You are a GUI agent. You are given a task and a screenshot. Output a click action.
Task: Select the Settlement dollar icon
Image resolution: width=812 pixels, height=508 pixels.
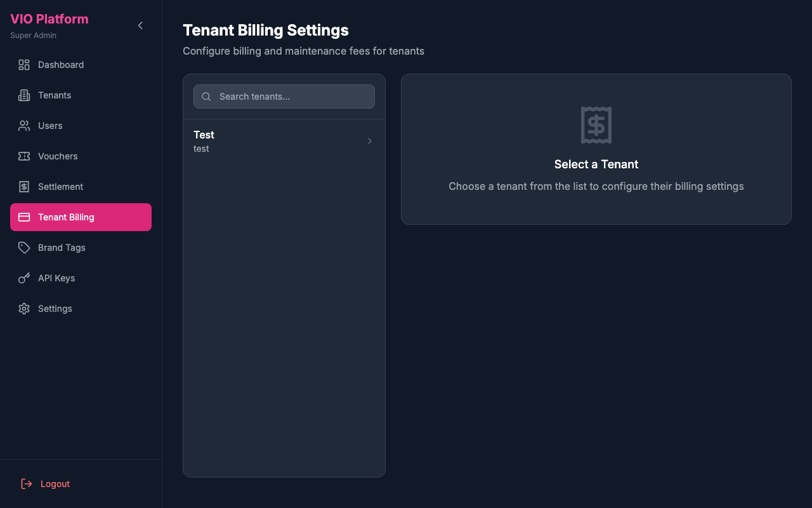pos(23,187)
